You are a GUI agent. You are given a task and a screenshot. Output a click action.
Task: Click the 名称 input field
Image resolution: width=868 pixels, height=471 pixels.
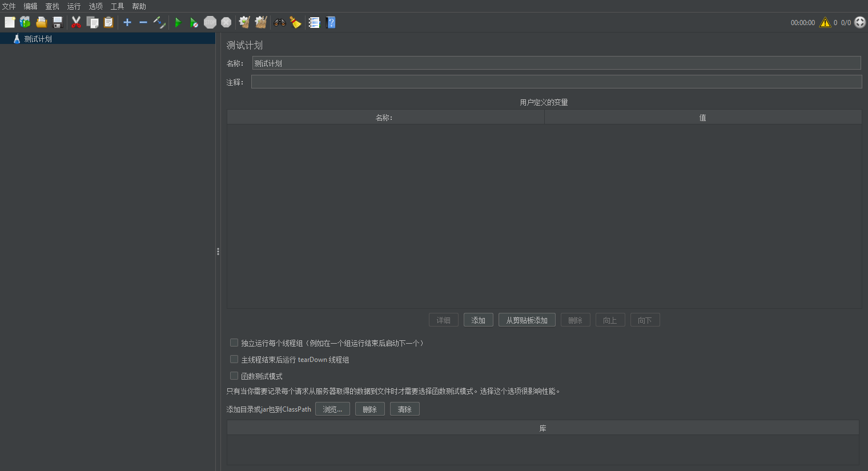click(557, 63)
